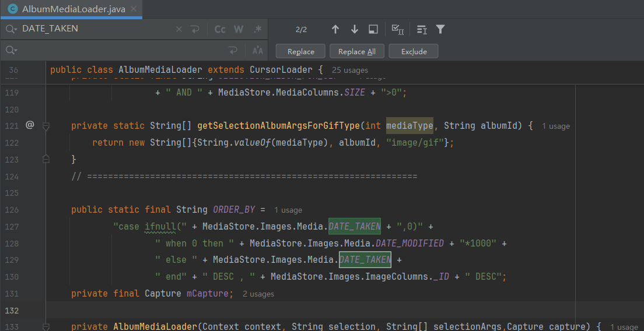Click the selected DATE_TAKEN on line 129
This screenshot has height=331, width=644.
point(365,260)
